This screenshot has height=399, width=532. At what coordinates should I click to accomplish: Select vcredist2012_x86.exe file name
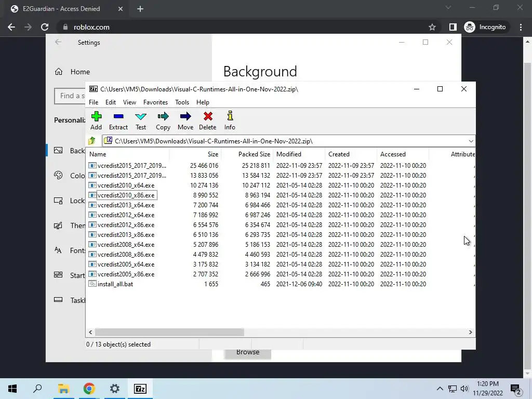[x=126, y=224]
